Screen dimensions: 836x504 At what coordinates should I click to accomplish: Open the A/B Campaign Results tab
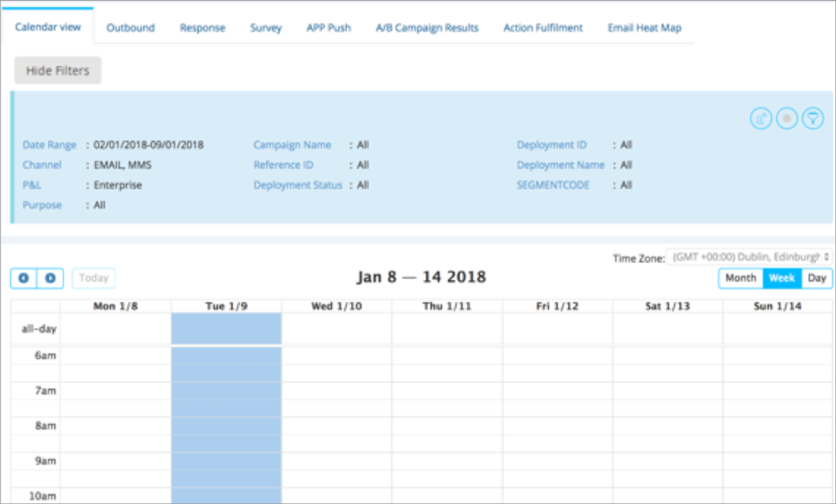pos(427,27)
